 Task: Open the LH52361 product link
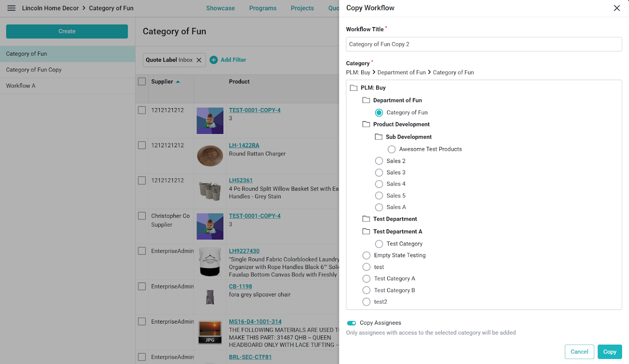coord(241,181)
